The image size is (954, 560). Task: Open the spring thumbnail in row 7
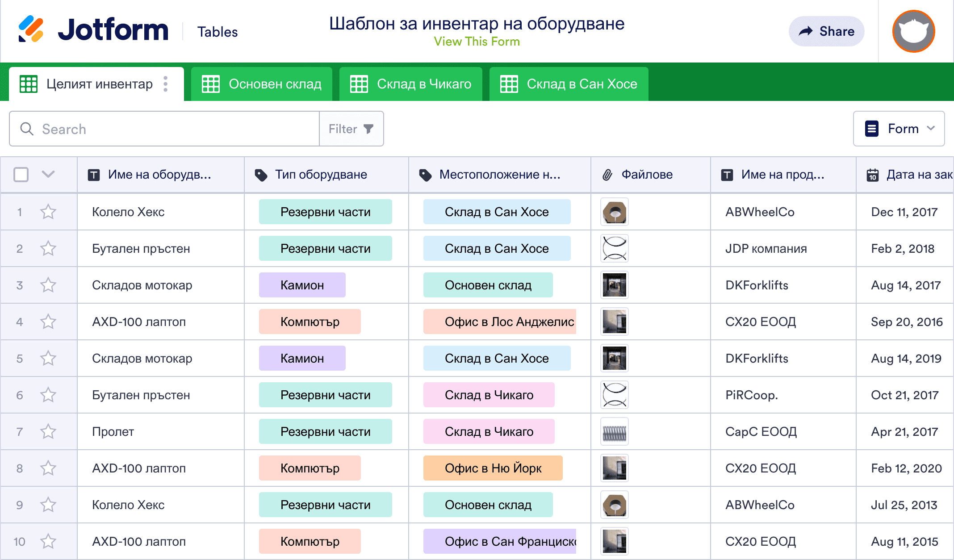pos(615,432)
